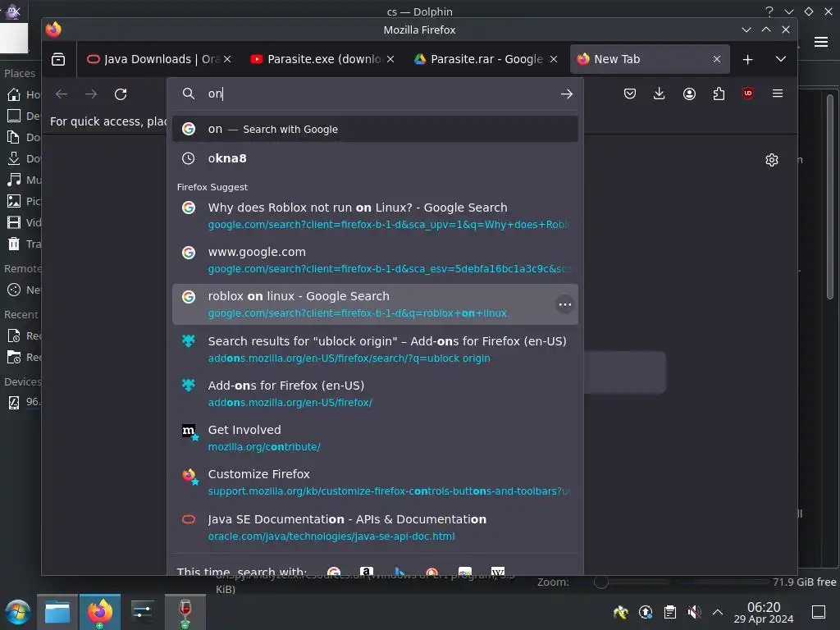Open Firefox View from the tab bar
The image size is (840, 630).
(x=58, y=59)
